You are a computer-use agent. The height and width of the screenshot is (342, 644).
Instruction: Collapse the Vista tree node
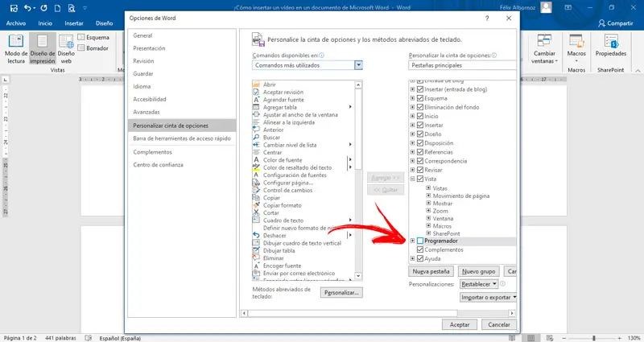(x=412, y=179)
